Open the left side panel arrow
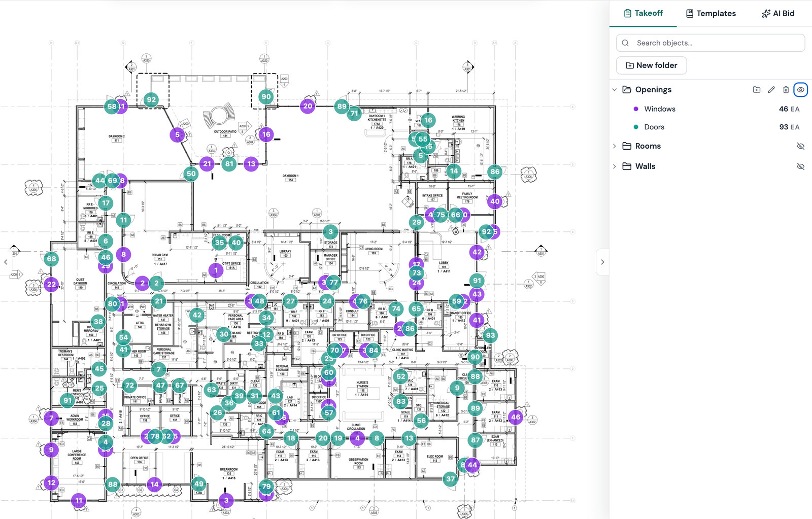The image size is (812, 519). 6,262
